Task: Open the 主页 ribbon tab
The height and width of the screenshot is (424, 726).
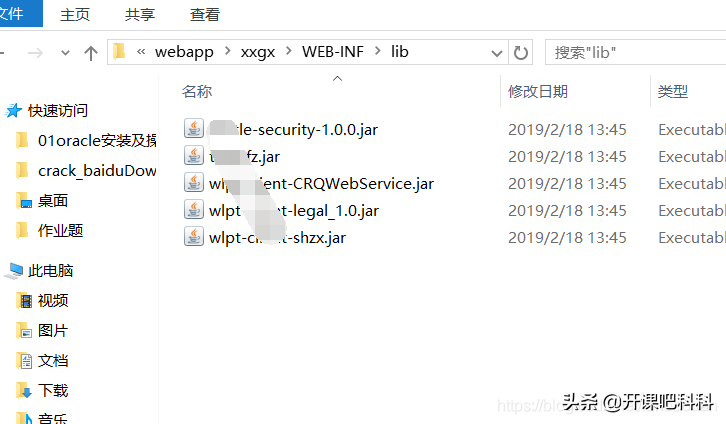Action: pos(75,14)
